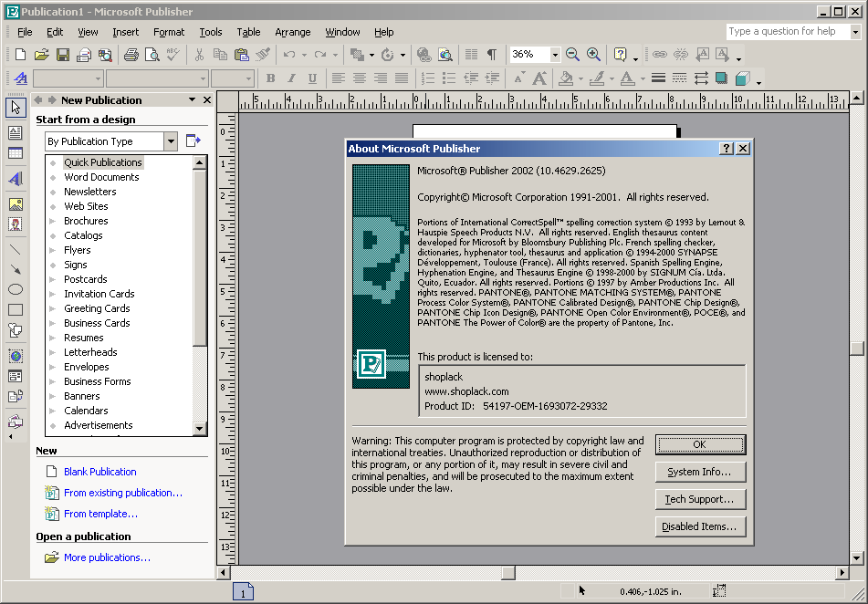
Task: Click the Cut scissors icon
Action: (x=199, y=54)
